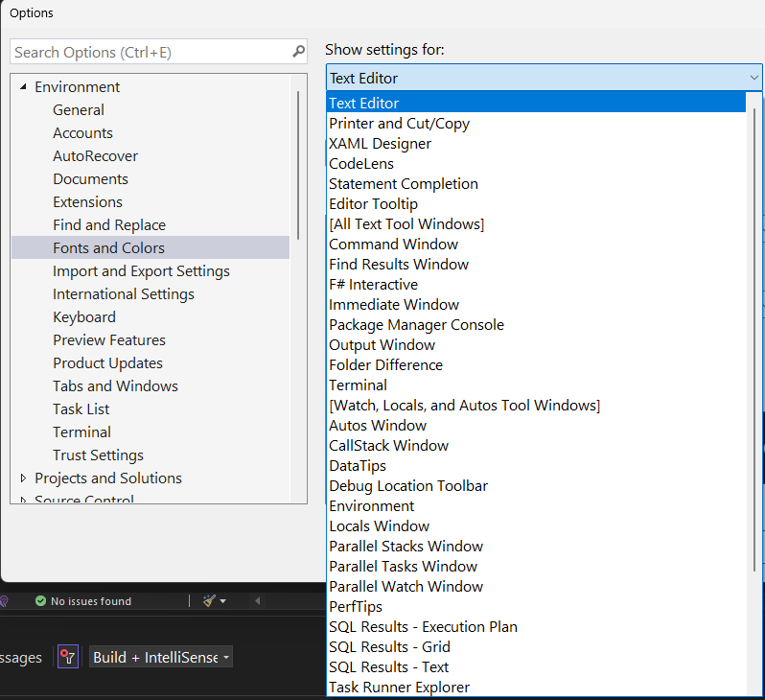
Task: Open AutoRecover settings
Action: (96, 155)
